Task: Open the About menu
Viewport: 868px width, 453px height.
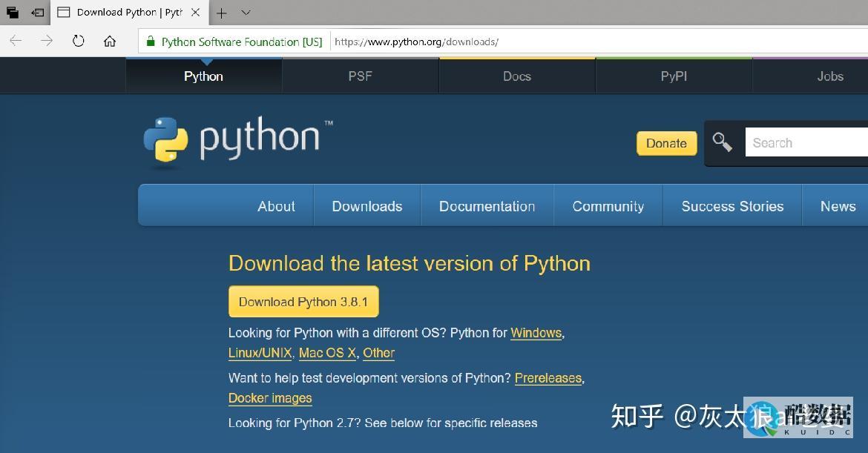Action: click(276, 206)
